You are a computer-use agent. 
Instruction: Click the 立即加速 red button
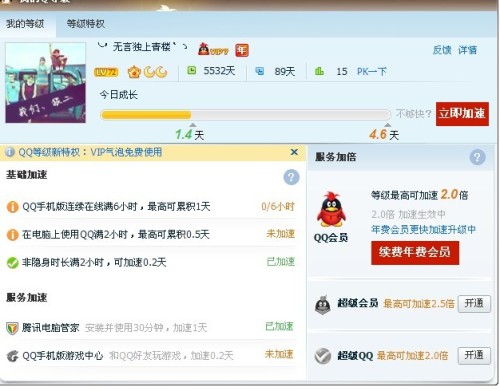[x=462, y=114]
